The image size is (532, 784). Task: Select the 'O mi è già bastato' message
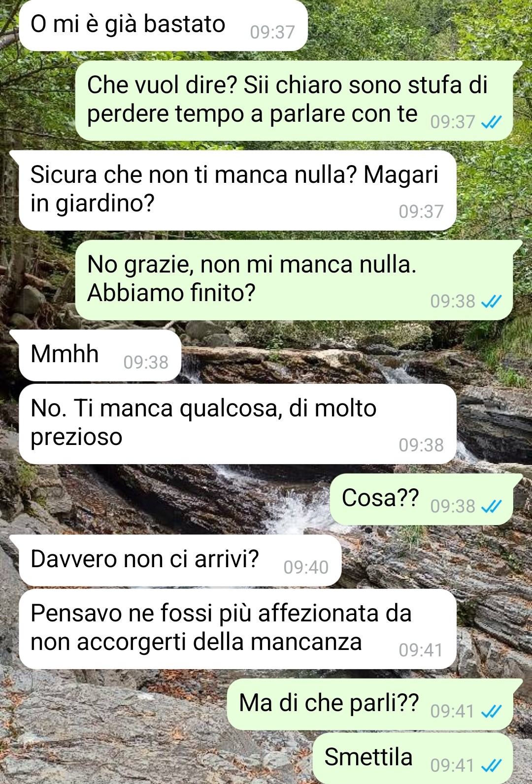163,26
